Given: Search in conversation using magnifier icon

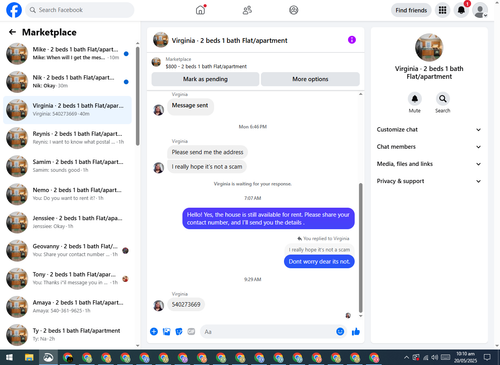Looking at the screenshot, I should click(x=443, y=99).
